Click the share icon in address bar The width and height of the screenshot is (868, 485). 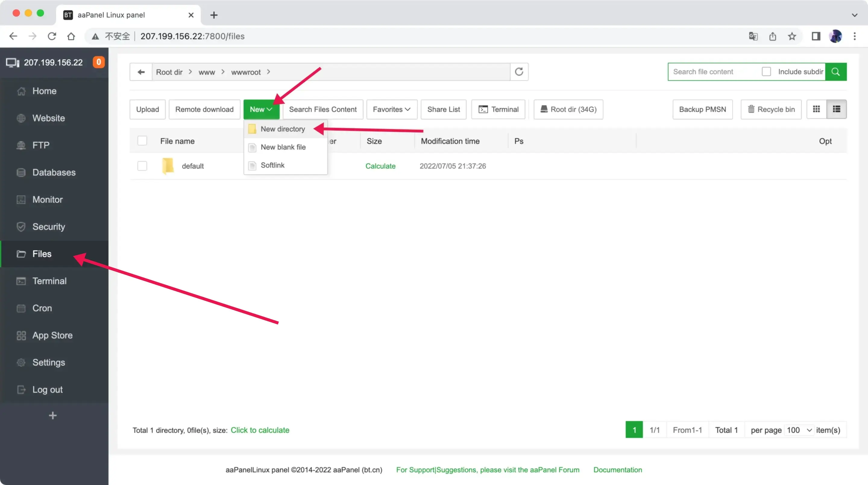pos(773,36)
